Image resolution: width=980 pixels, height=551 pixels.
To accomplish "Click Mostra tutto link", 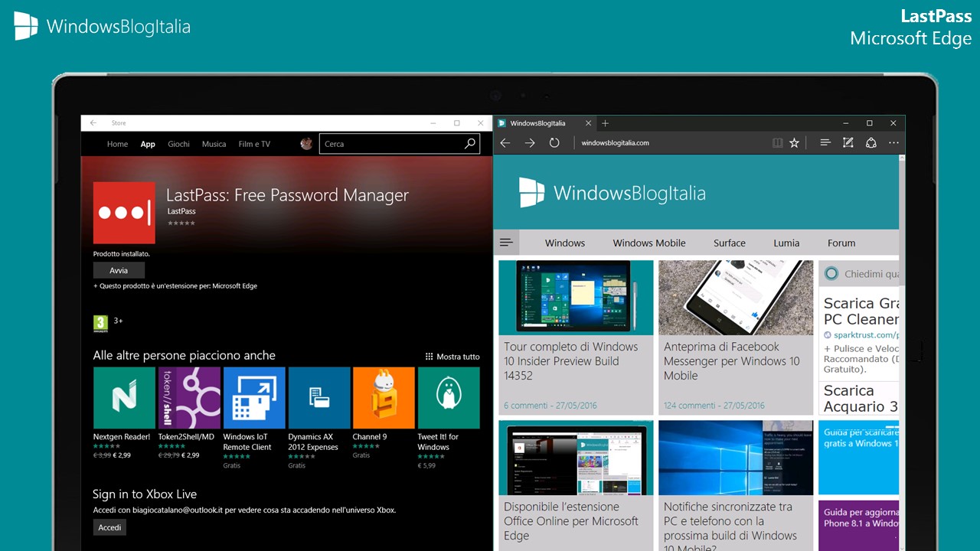I will [x=452, y=357].
